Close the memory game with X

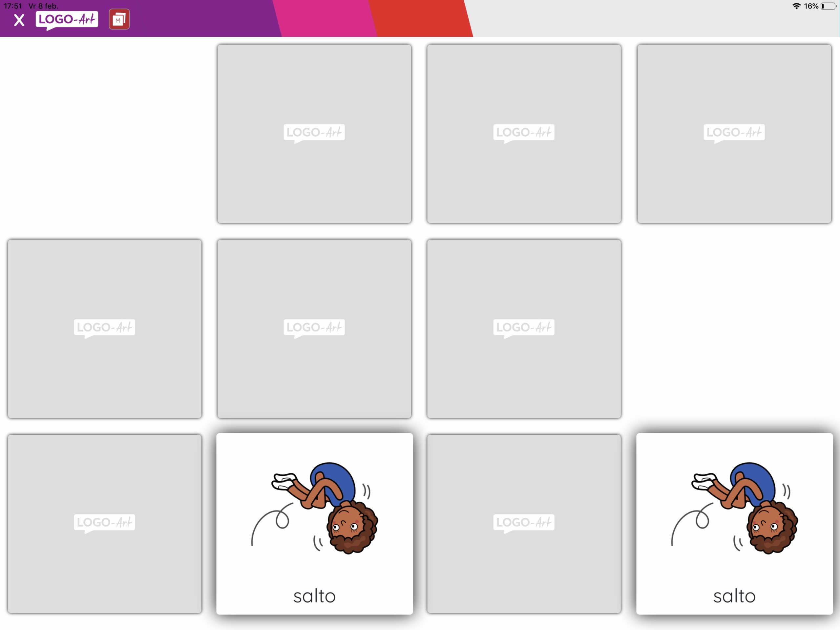click(x=19, y=20)
